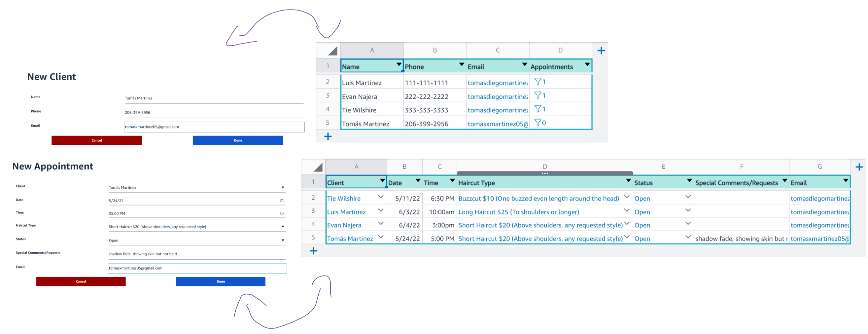Screen dimensions: 868x334
Task: Open Luis Martinez link in appointments table
Action: [x=346, y=212]
